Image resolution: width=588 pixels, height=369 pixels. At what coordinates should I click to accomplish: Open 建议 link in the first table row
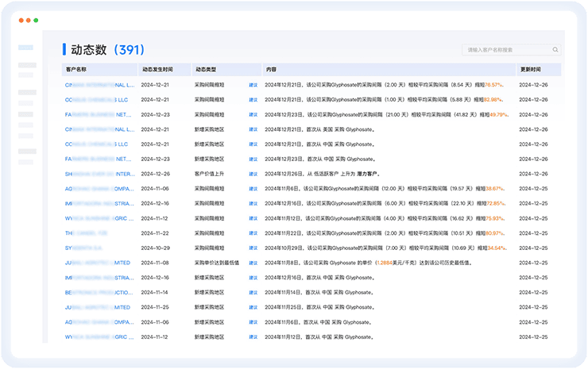click(253, 85)
